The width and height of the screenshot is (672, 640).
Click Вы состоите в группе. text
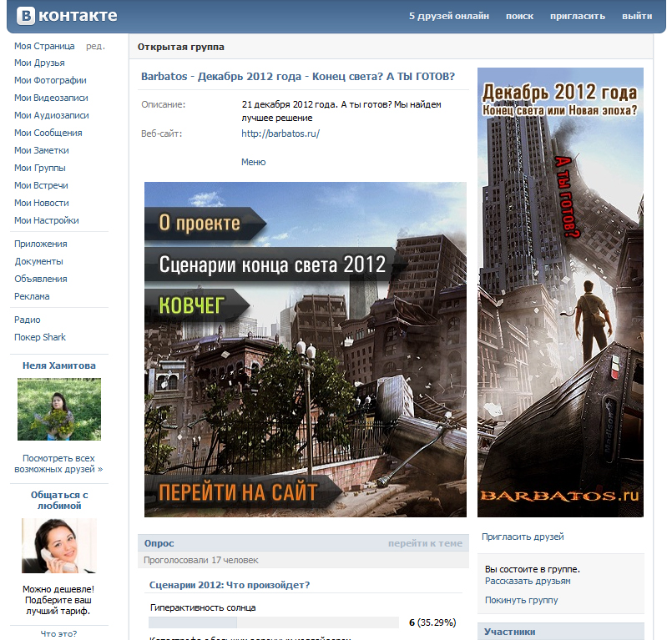[x=533, y=569]
